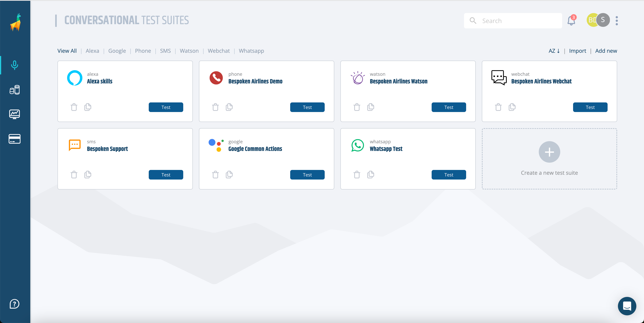Click the webchat speech bubbles icon
The height and width of the screenshot is (323, 644).
point(499,77)
